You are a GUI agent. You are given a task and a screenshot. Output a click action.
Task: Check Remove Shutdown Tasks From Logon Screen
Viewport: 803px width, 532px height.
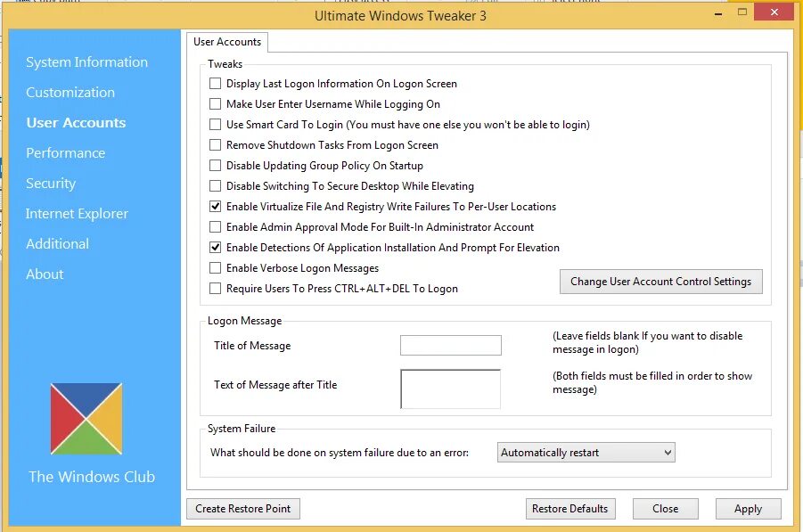pyautogui.click(x=215, y=145)
